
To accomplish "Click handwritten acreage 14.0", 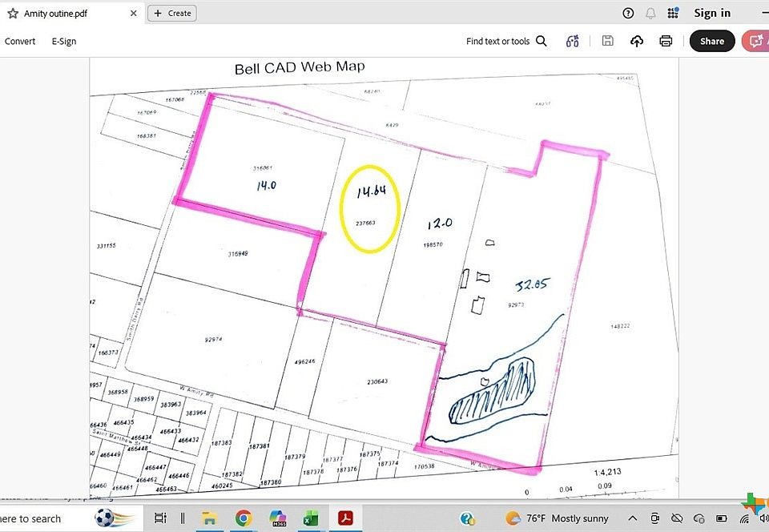I will coord(266,185).
